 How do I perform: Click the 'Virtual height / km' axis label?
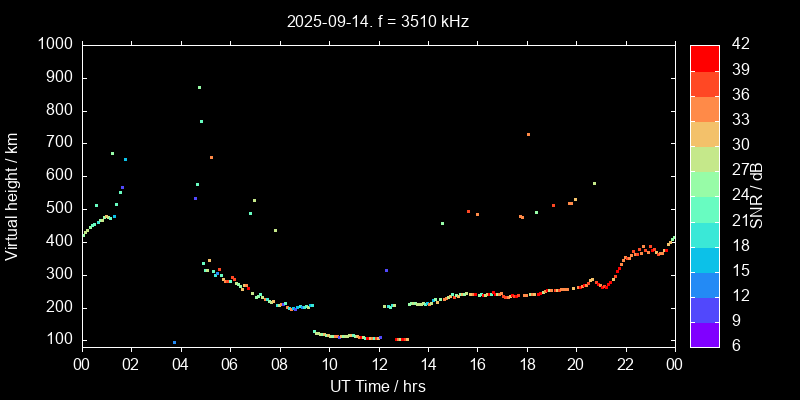click(12, 195)
